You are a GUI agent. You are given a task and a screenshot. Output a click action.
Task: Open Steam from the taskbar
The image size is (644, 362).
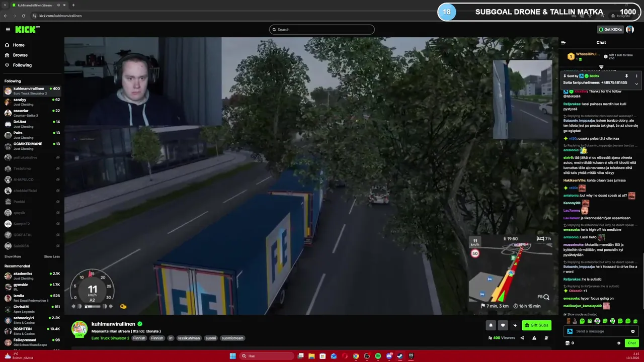[x=400, y=356]
